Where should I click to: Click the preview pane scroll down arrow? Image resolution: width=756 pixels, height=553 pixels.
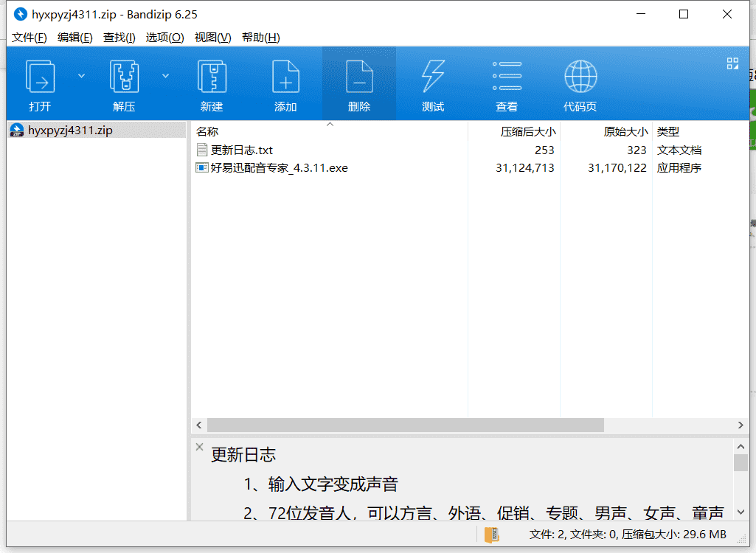(x=741, y=512)
